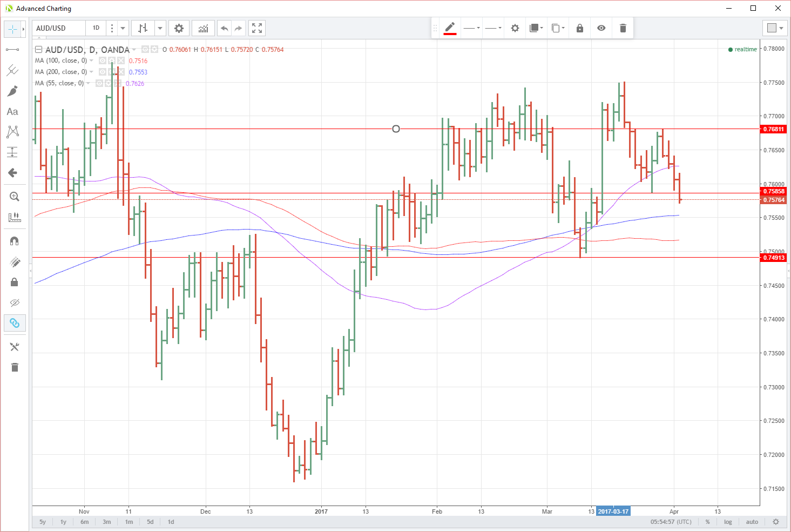This screenshot has width=791, height=532.
Task: Set range to 1y
Action: click(63, 522)
